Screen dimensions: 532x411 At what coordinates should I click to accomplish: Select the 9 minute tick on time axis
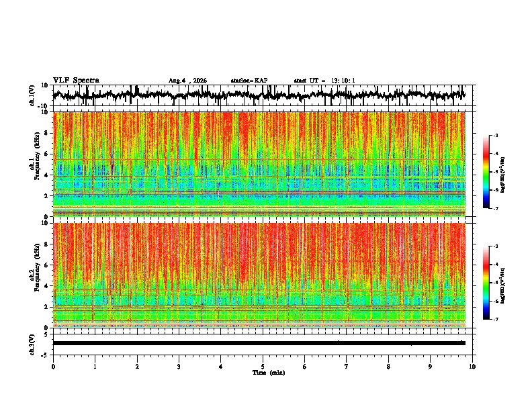tap(430, 367)
